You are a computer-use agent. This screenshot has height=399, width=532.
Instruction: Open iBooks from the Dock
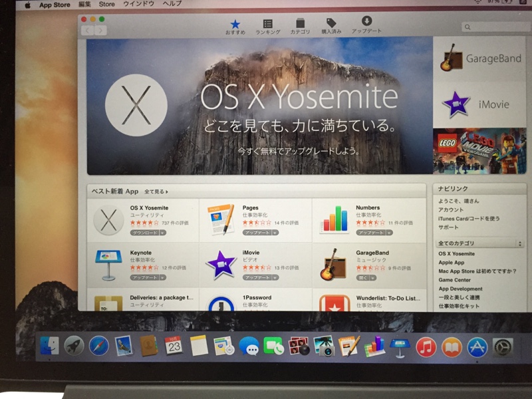(452, 347)
